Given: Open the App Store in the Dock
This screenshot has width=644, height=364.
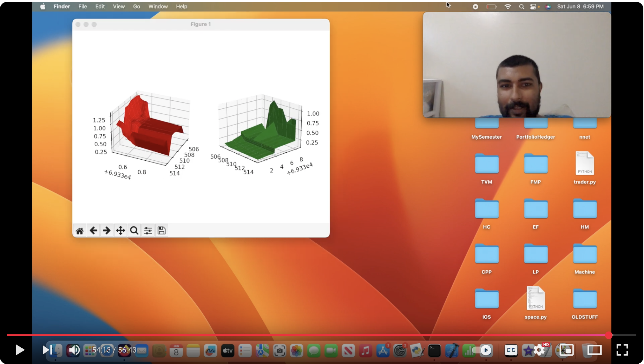Looking at the screenshot, I should pos(383,351).
